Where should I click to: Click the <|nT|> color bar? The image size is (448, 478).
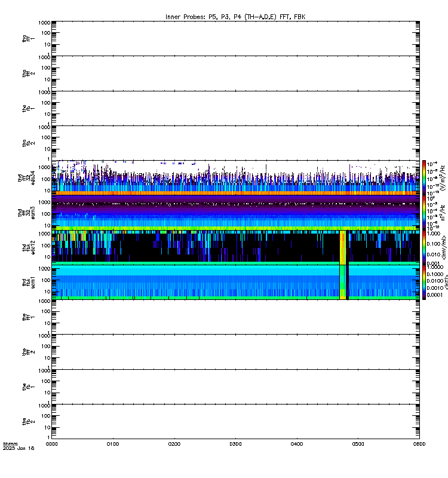[424, 282]
